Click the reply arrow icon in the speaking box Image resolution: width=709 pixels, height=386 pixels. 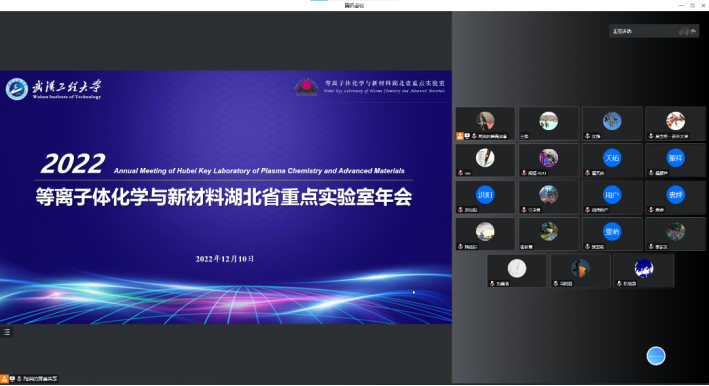point(694,31)
